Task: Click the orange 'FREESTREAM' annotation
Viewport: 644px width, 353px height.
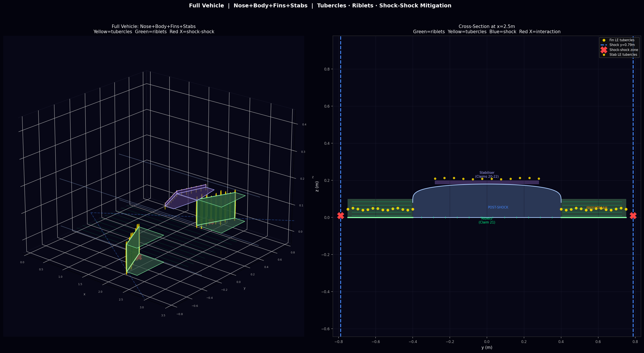Action: [597, 208]
